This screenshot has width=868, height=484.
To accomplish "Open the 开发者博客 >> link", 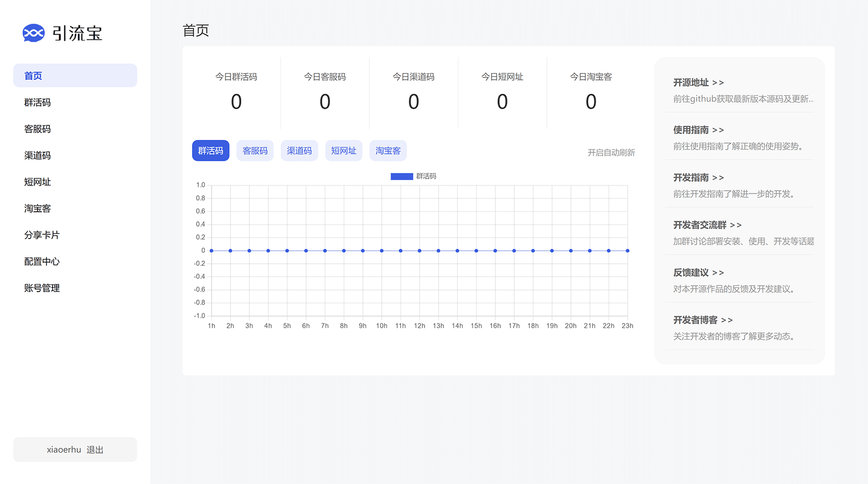I will (703, 320).
